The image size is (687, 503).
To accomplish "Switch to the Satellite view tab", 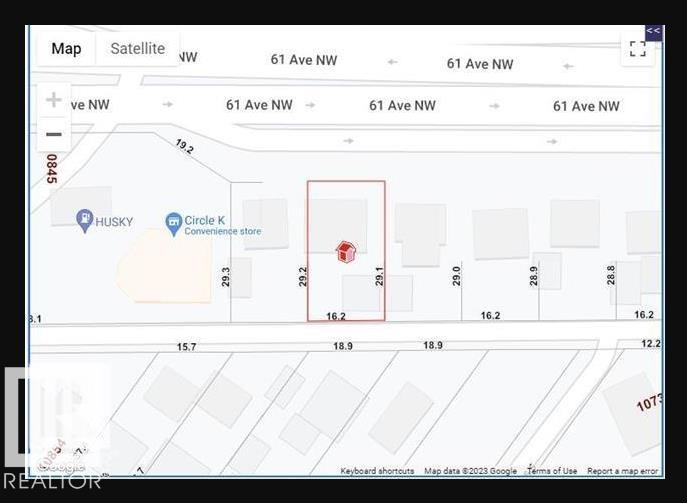I will tap(137, 49).
